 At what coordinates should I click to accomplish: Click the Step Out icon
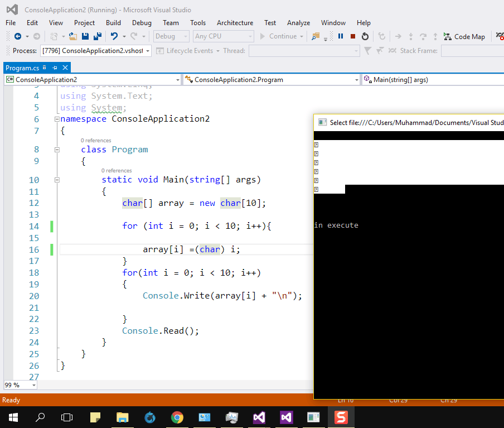pyautogui.click(x=435, y=36)
